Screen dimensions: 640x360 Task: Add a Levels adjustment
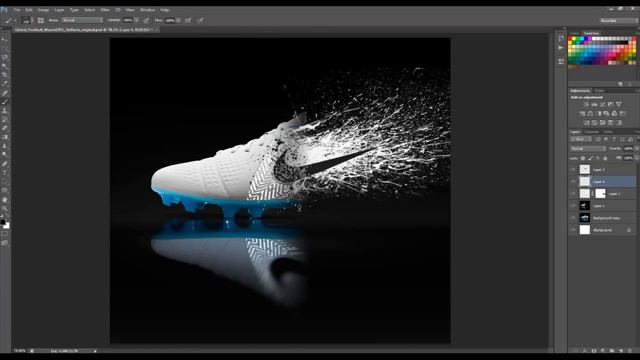click(594, 104)
